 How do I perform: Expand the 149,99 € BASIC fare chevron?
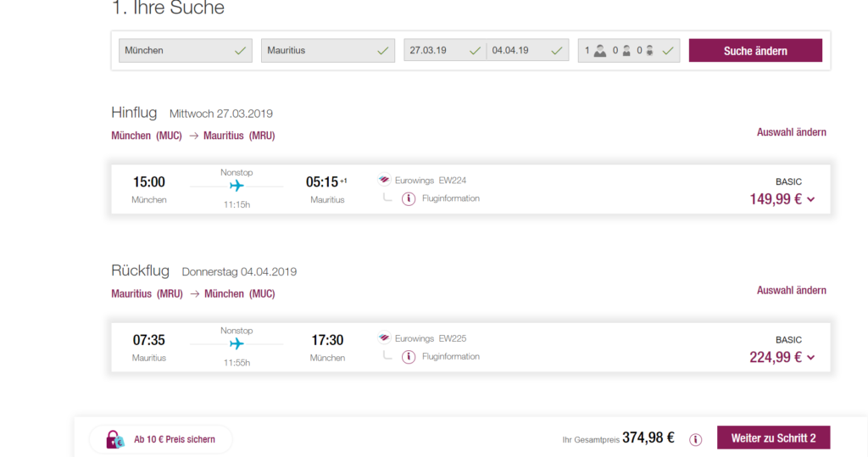tap(811, 200)
